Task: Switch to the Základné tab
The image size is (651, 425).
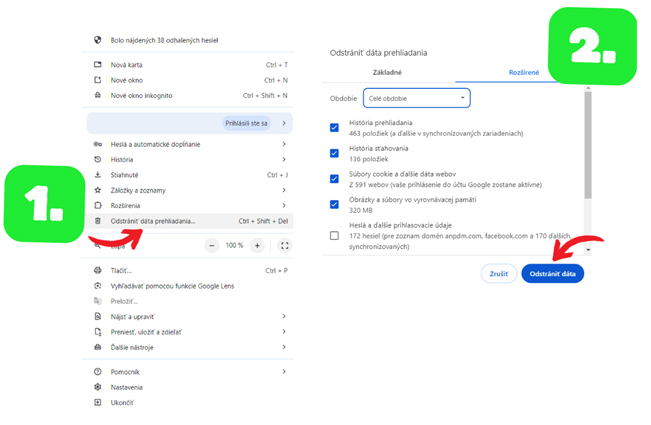Action: coord(387,72)
